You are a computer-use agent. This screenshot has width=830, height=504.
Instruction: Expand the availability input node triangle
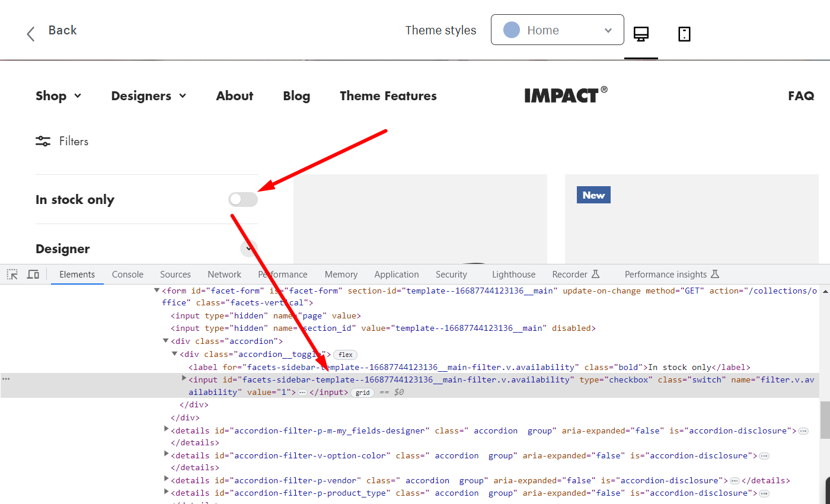pyautogui.click(x=184, y=378)
